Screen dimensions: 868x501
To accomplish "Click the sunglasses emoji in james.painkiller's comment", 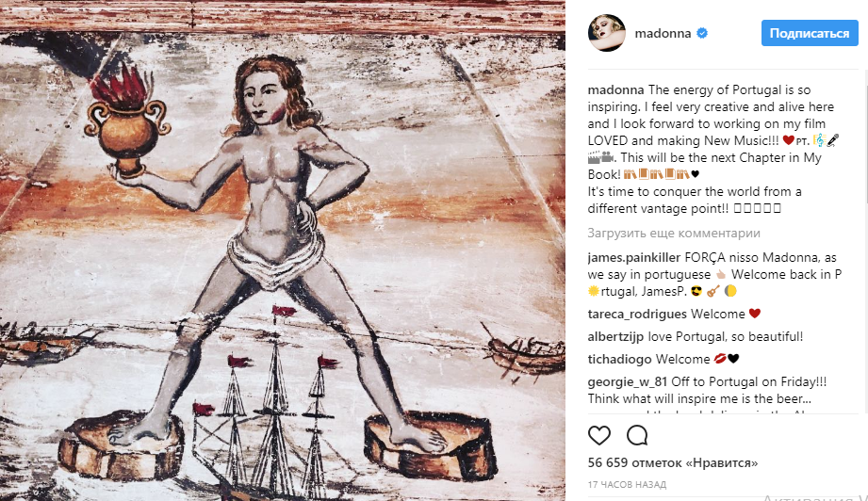I will (696, 291).
